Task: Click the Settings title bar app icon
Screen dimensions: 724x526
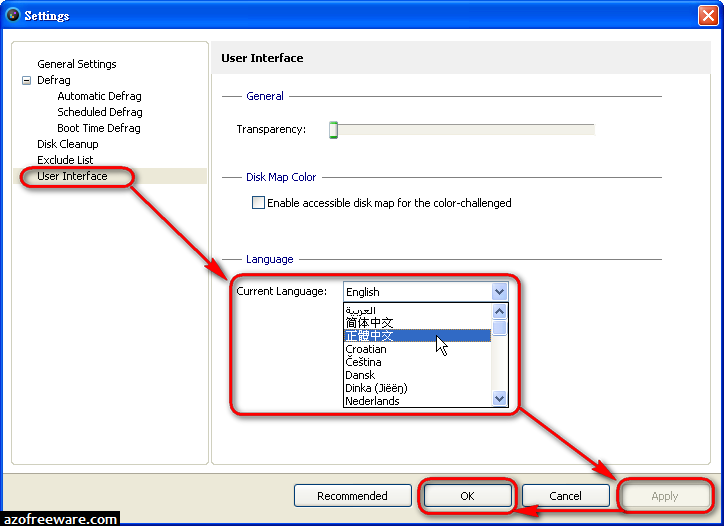Action: click(13, 15)
